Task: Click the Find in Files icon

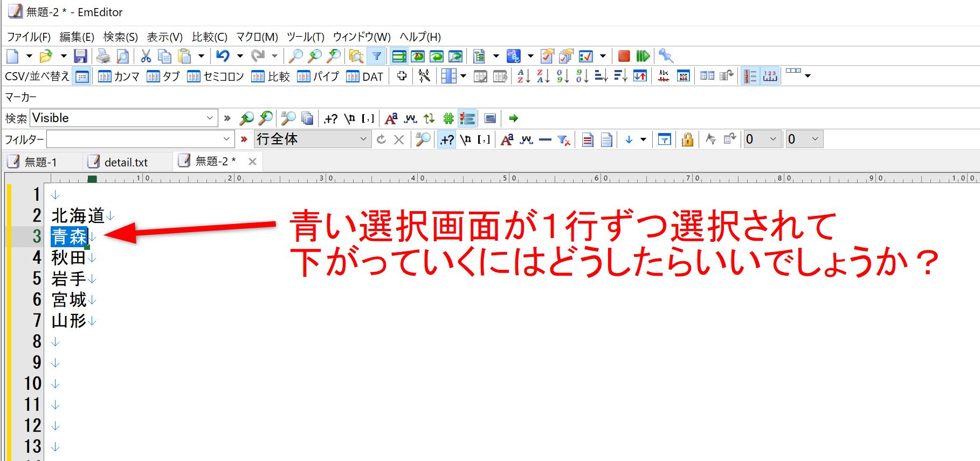Action: (x=356, y=56)
